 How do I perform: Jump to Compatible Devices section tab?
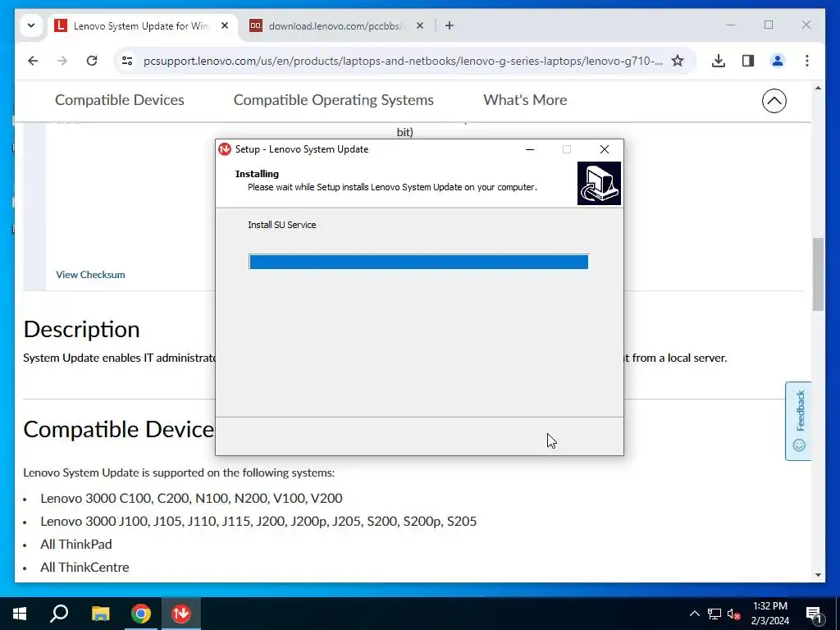[120, 99]
